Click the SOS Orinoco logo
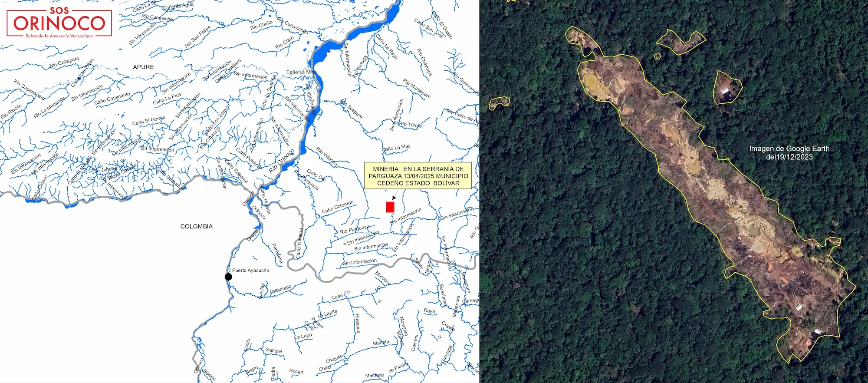This screenshot has height=383, width=868. (59, 22)
